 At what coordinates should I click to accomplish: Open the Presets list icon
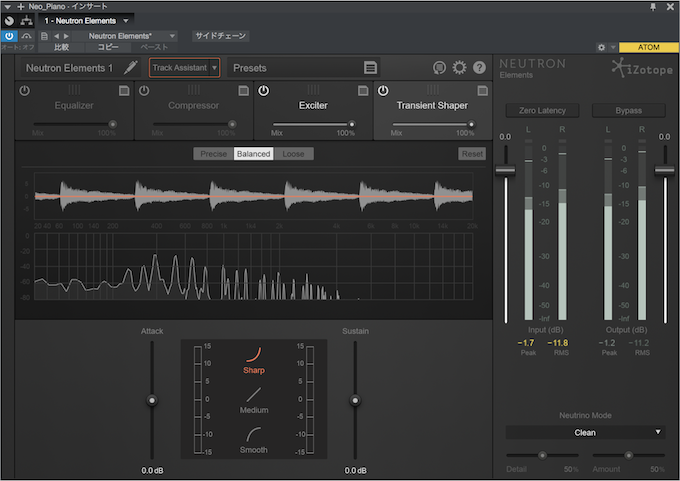click(370, 68)
